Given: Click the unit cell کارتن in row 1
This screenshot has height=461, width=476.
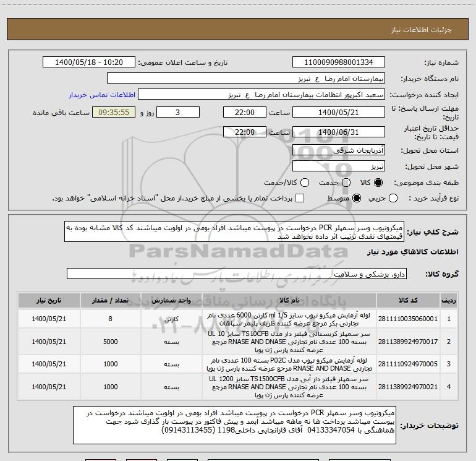Looking at the screenshot, I should click(x=171, y=319).
